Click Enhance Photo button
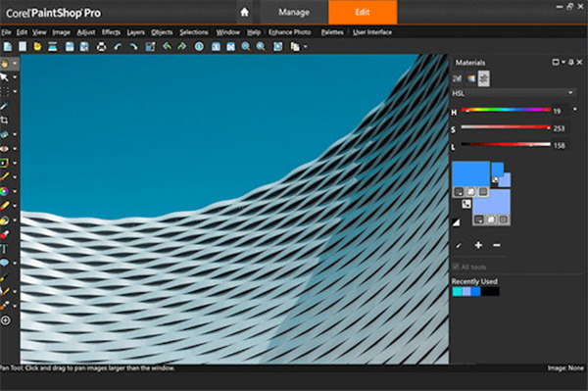 point(289,32)
